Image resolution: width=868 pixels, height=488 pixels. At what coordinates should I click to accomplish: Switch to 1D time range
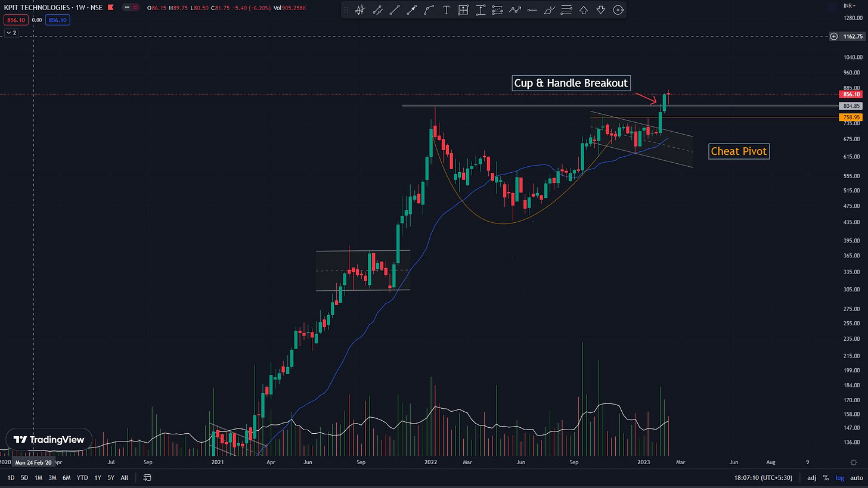point(11,477)
